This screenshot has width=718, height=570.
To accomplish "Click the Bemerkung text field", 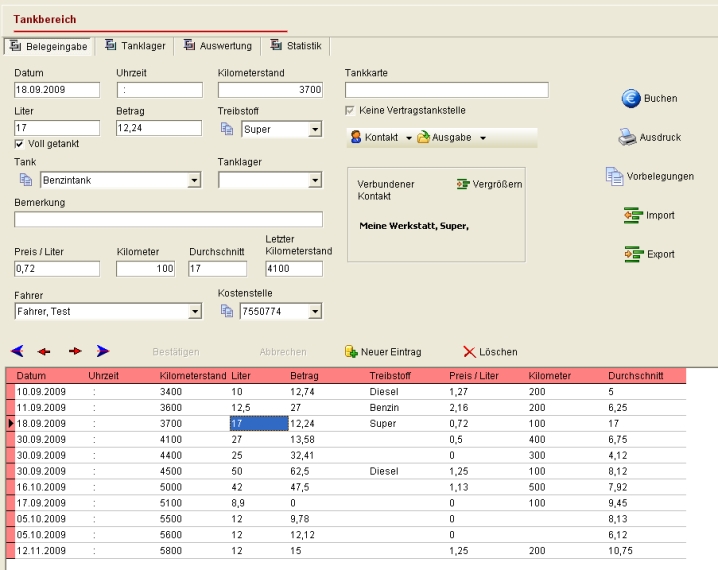I will click(168, 219).
